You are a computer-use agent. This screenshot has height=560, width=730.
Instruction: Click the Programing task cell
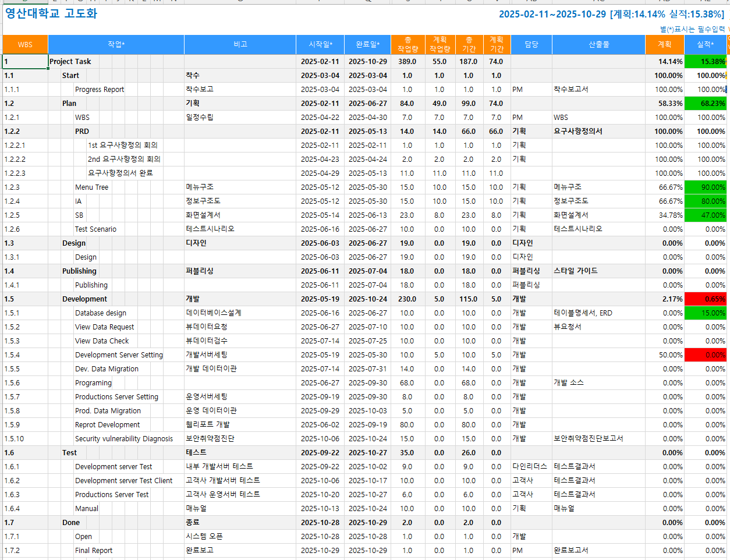pos(93,383)
